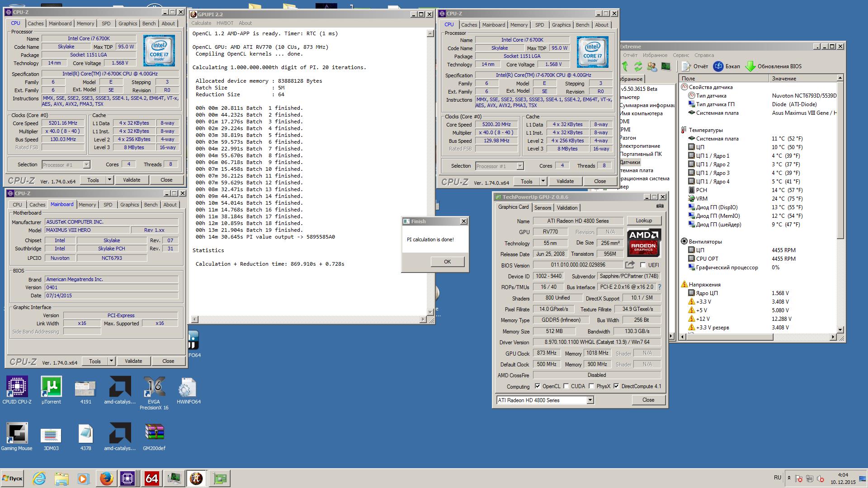Open Internet Explorer from taskbar
The height and width of the screenshot is (488, 868).
coord(39,479)
